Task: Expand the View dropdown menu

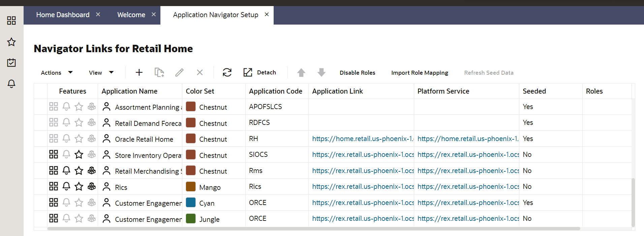Action: (101, 73)
